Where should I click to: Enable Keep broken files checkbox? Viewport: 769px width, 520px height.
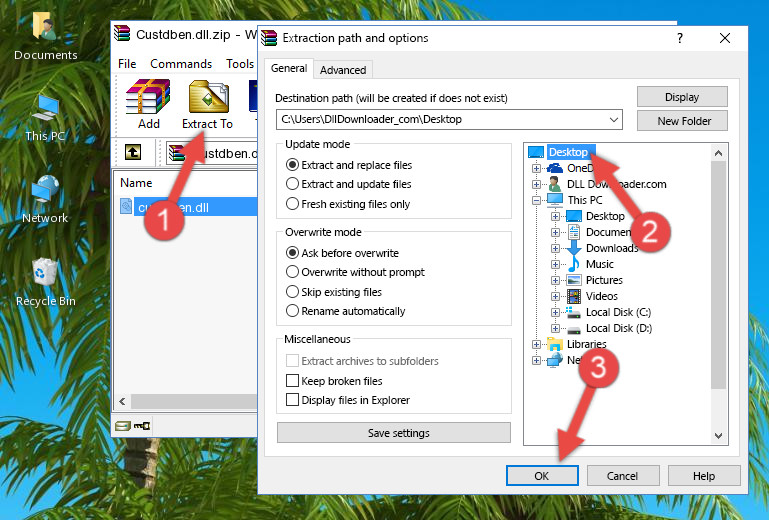[292, 381]
